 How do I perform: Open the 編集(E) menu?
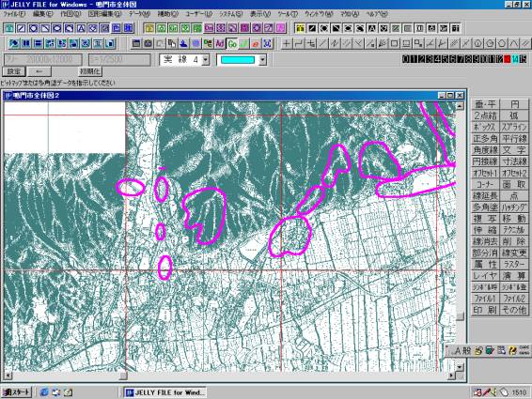[x=42, y=14]
